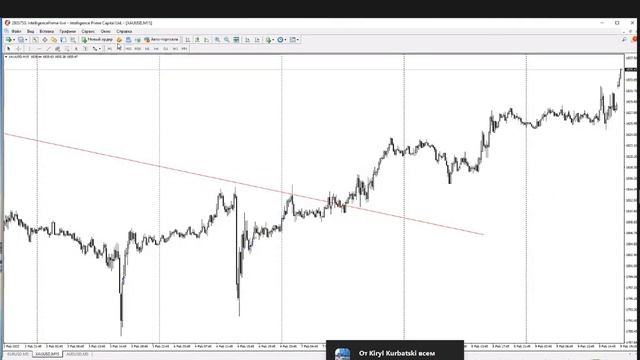Open the Справка menu
The image size is (640, 360).
pyautogui.click(x=124, y=31)
